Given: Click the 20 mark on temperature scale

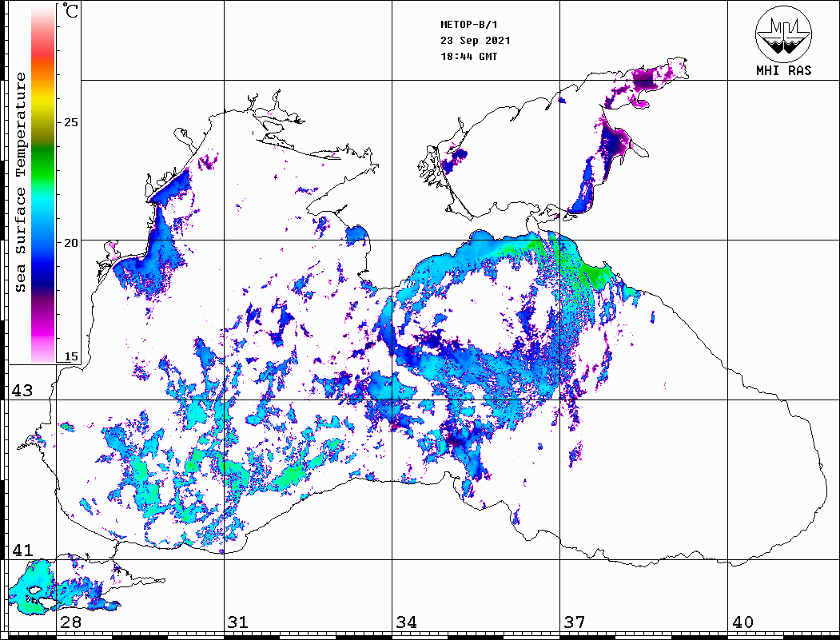Looking at the screenshot, I should click(x=70, y=243).
